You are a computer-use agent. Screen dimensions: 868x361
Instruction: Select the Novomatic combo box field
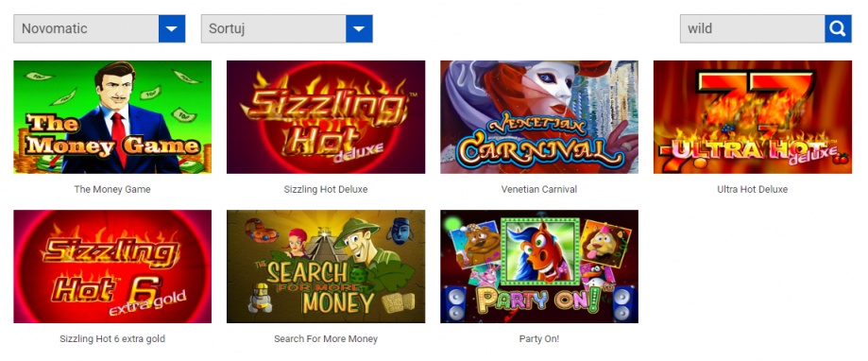click(99, 28)
